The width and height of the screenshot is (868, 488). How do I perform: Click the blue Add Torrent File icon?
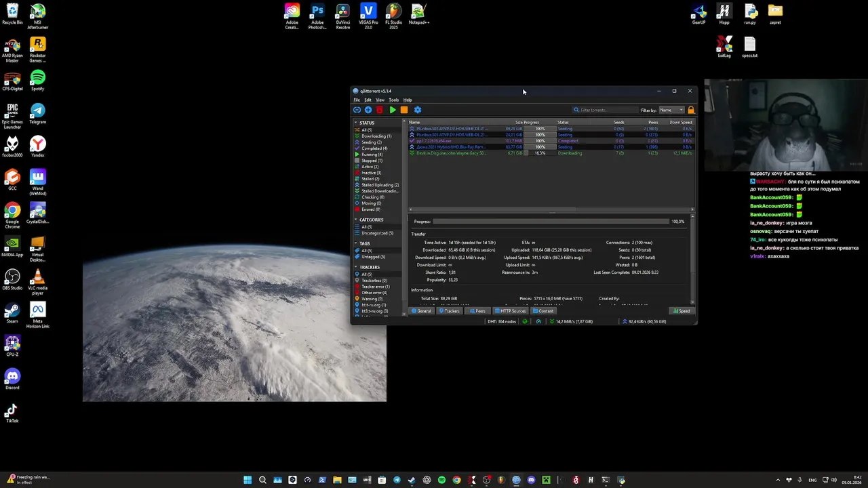point(368,110)
